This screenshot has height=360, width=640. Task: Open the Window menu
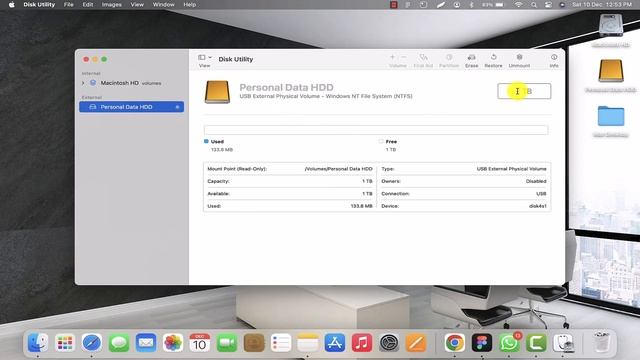click(x=163, y=4)
